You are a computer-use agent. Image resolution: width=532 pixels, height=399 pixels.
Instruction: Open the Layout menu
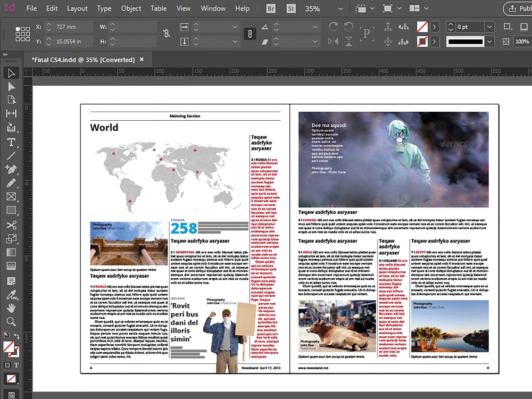tap(77, 9)
